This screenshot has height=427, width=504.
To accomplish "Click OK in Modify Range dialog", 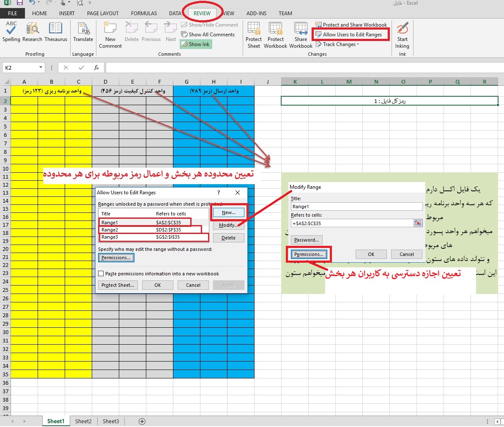I will (371, 254).
